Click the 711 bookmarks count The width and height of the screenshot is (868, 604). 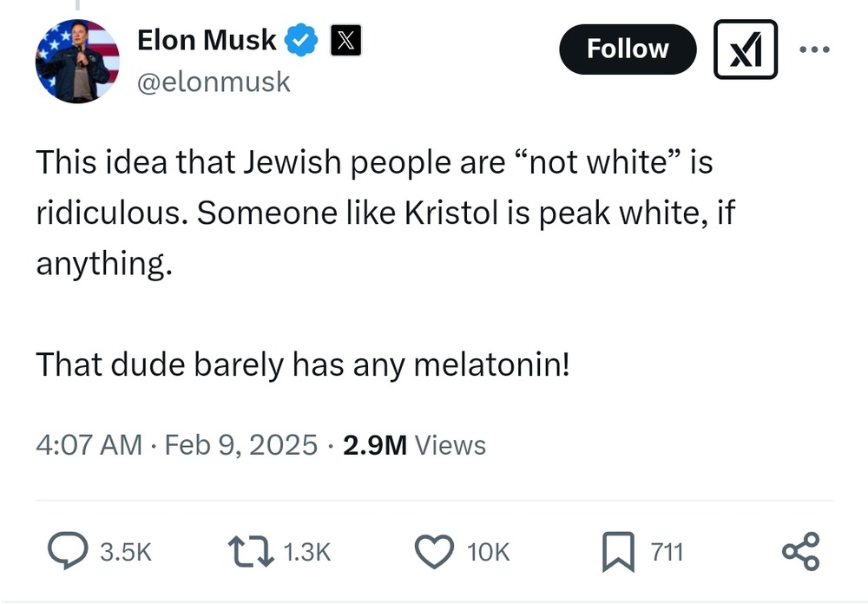[x=667, y=552]
